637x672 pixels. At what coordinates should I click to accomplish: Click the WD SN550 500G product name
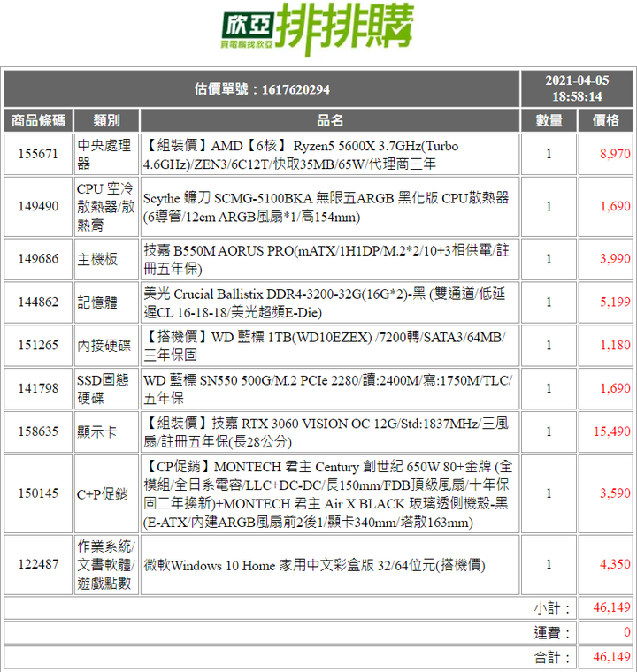click(x=330, y=388)
